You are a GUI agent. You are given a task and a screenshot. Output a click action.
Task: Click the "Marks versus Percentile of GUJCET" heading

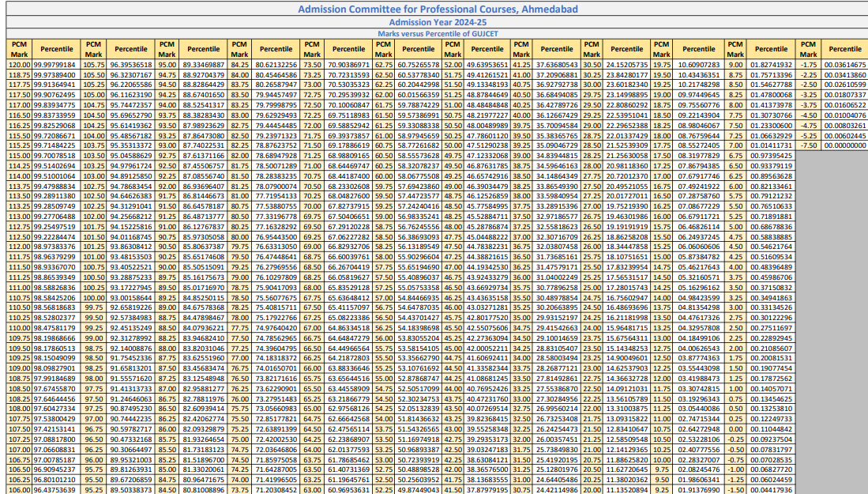point(438,34)
